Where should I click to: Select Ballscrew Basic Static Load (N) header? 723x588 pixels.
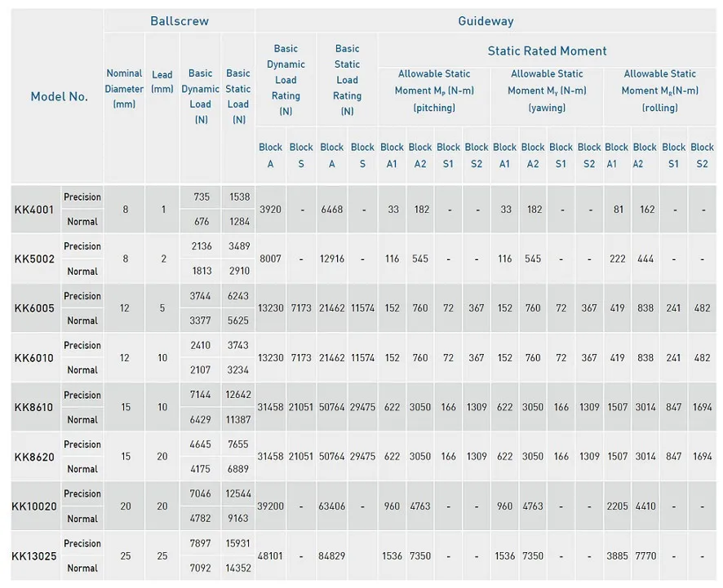point(238,96)
